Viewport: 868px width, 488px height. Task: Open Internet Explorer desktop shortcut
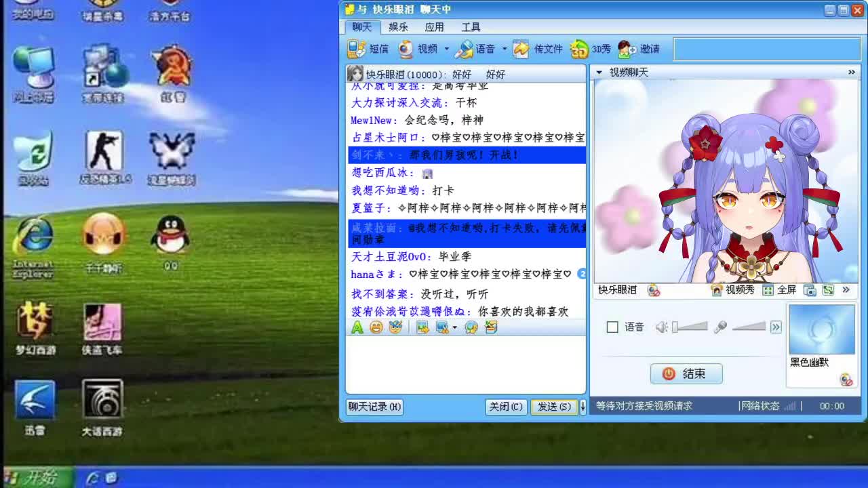point(33,246)
